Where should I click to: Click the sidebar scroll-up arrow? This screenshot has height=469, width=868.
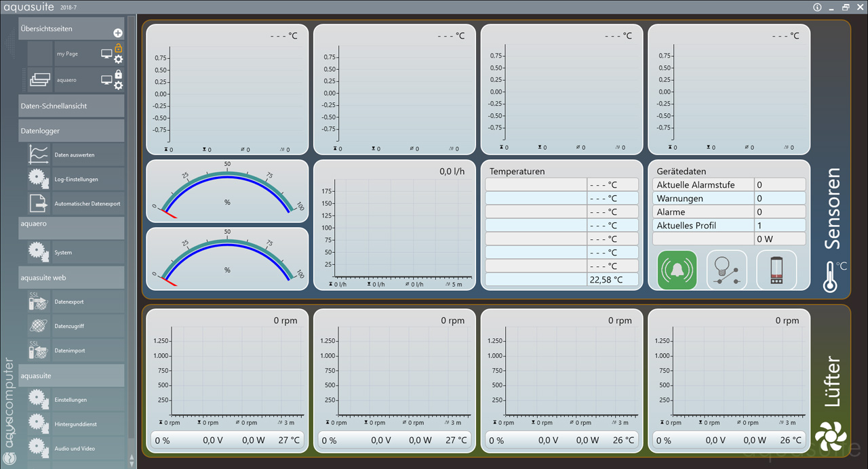click(x=132, y=457)
